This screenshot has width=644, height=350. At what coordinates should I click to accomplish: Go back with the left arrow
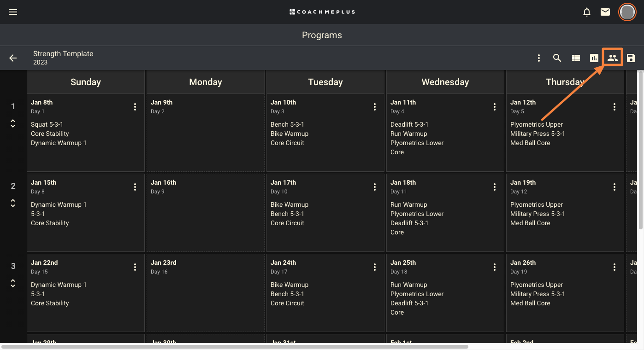click(x=13, y=58)
